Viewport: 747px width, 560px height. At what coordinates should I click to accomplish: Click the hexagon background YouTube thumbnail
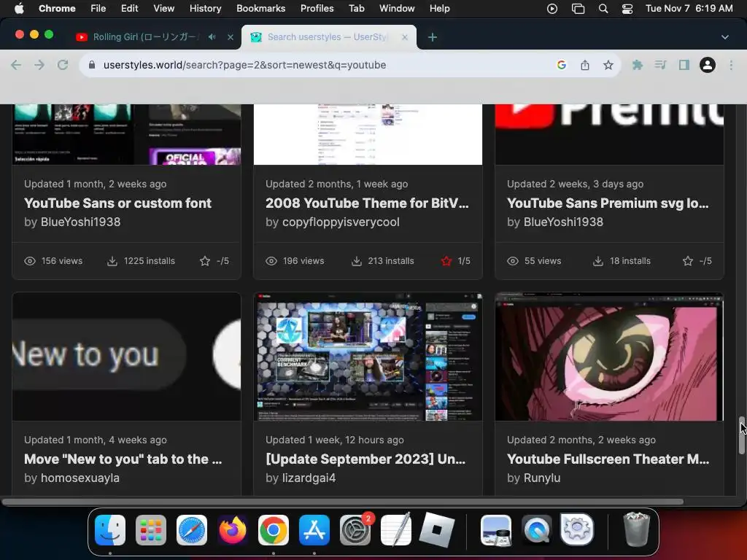(368, 357)
